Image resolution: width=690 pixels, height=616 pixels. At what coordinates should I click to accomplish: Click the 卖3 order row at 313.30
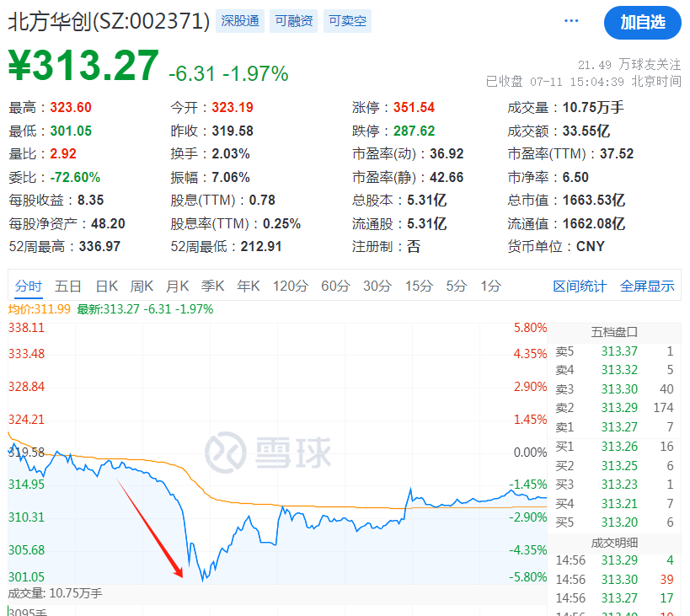click(x=614, y=389)
